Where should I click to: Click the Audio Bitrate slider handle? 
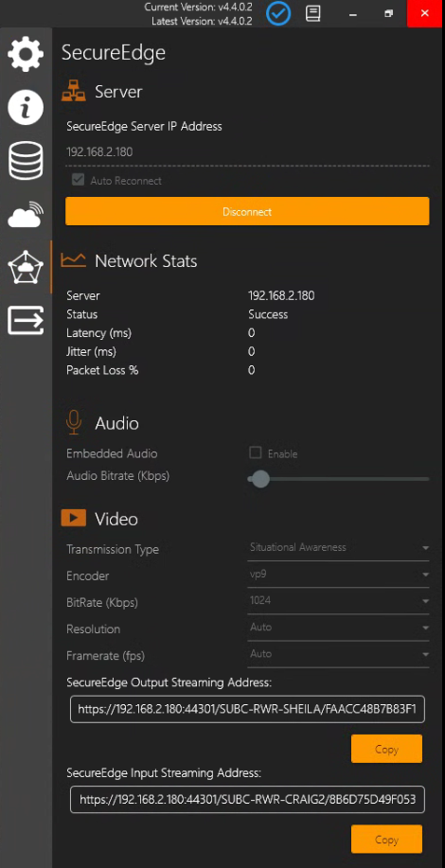point(259,479)
